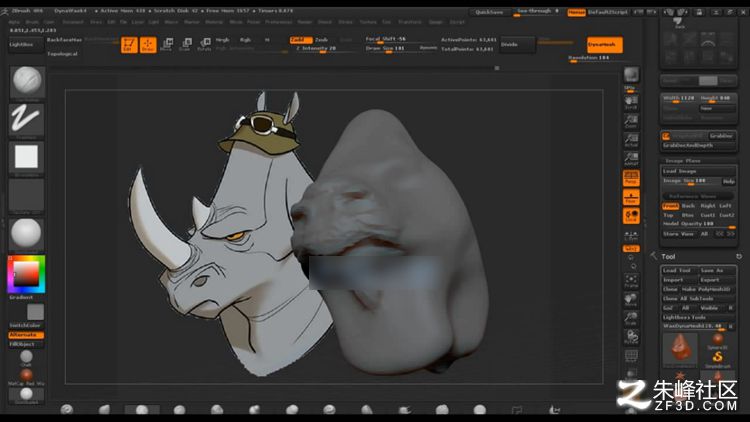Click Make PolyMesh3D button

708,289
